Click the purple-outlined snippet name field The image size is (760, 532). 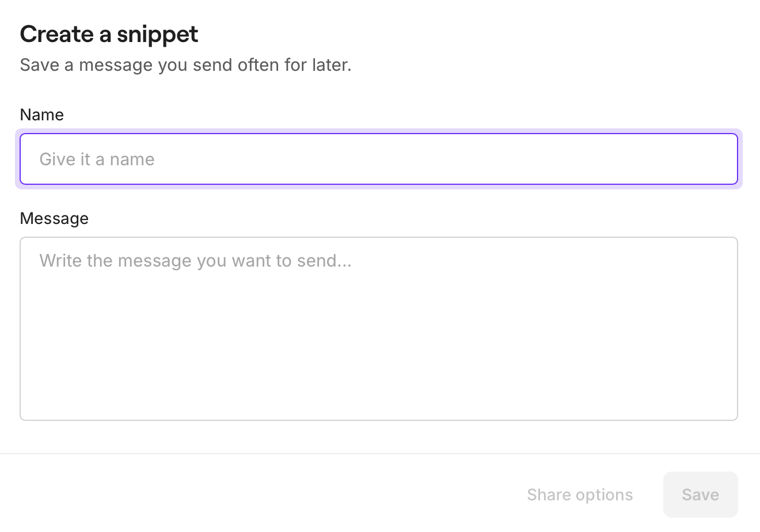(379, 159)
